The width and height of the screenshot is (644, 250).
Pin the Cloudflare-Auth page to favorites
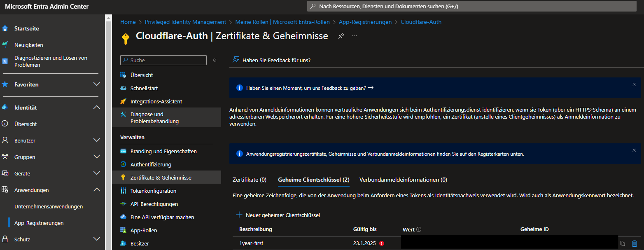coord(341,36)
